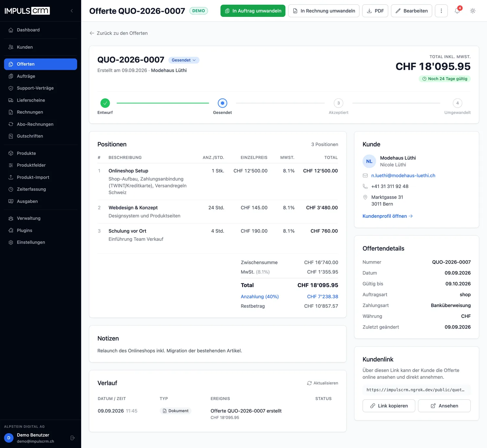Open Plugins in the sidebar
The image size is (487, 448).
(41, 230)
